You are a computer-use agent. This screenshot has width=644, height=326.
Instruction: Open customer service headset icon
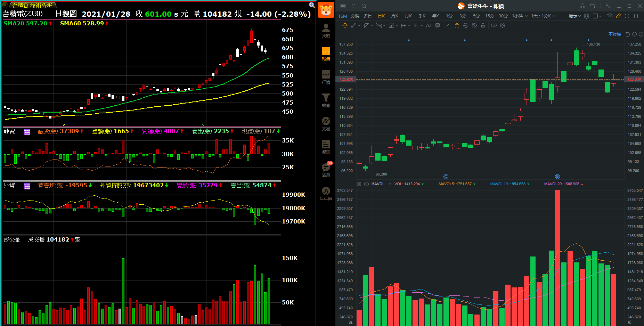pos(582,6)
